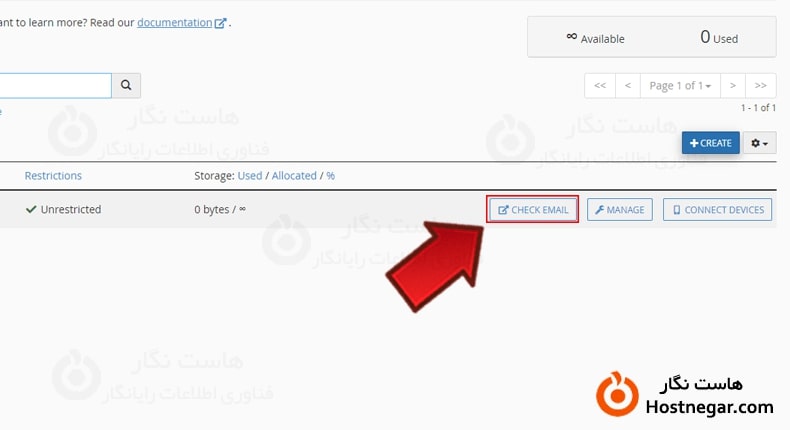This screenshot has width=790, height=430.
Task: Click external link icon next to documentation
Action: point(220,23)
